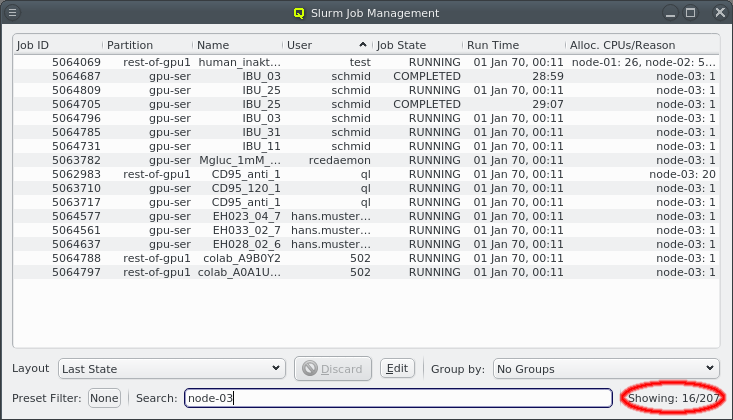This screenshot has height=420, width=733.
Task: Maximize the Slurm Job Management window
Action: click(x=690, y=13)
